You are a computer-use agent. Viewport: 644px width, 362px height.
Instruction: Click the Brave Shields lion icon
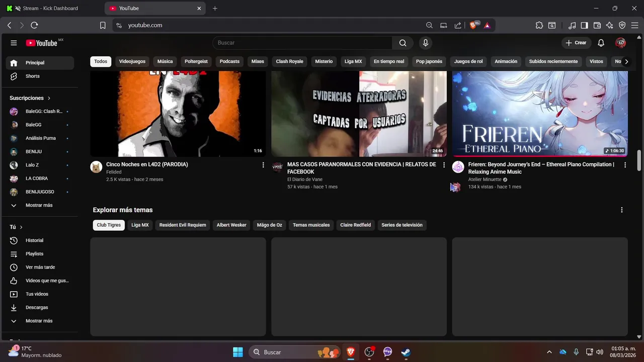pos(473,25)
